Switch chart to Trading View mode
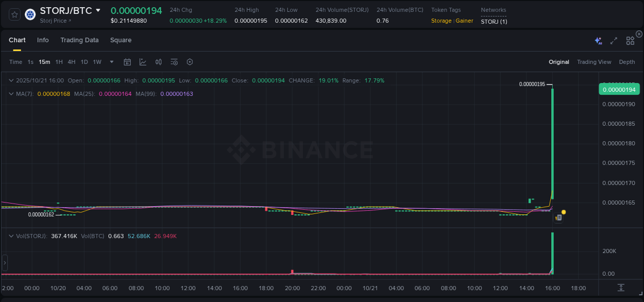The width and height of the screenshot is (644, 302). click(x=594, y=62)
